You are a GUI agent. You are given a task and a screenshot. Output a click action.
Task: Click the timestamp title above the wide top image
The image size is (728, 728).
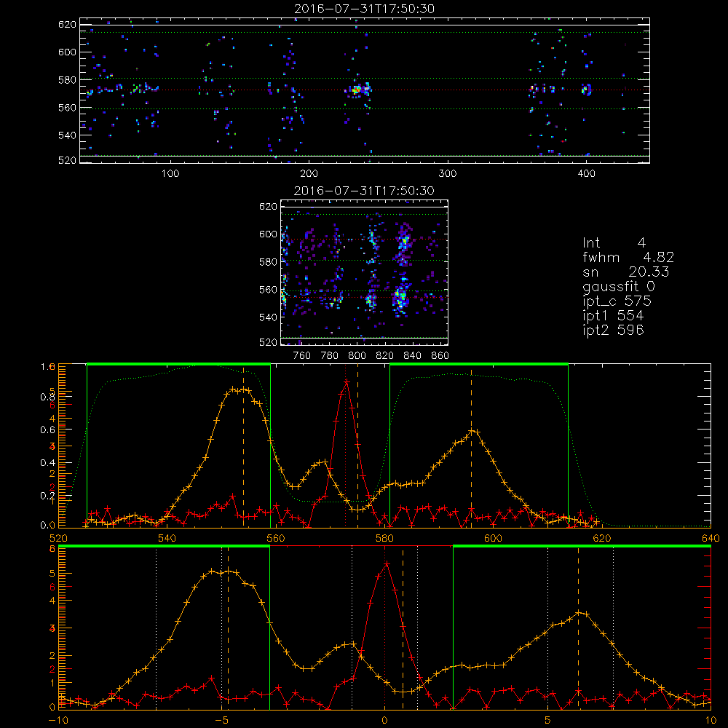[364, 9]
